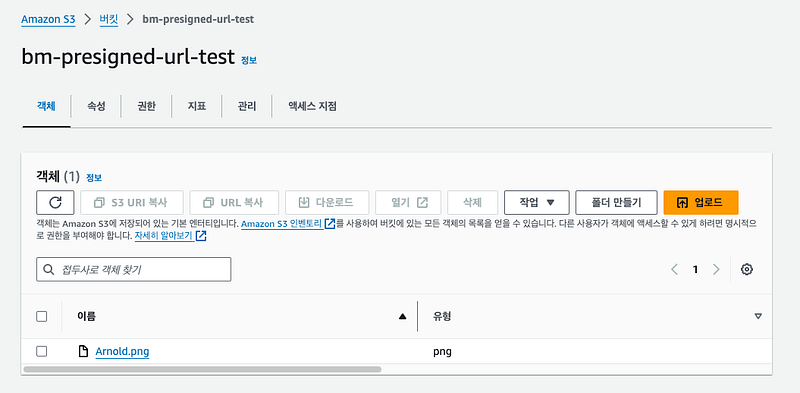The image size is (800, 393).
Task: Sort by 유형 column arrow
Action: (758, 316)
